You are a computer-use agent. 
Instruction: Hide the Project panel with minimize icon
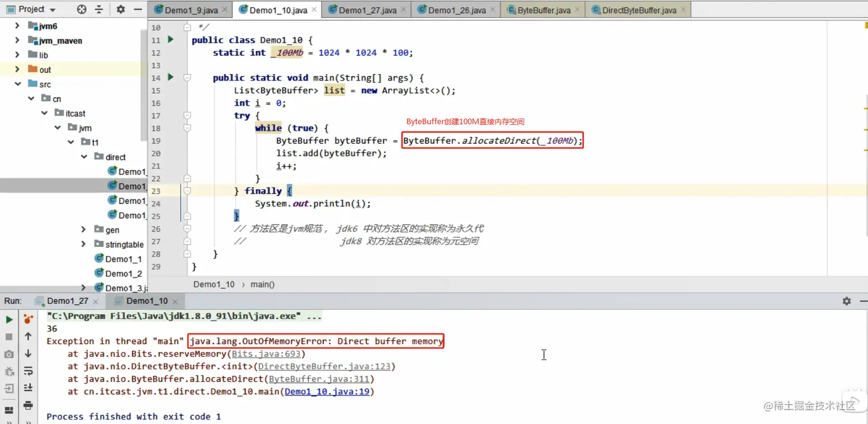pyautogui.click(x=137, y=9)
